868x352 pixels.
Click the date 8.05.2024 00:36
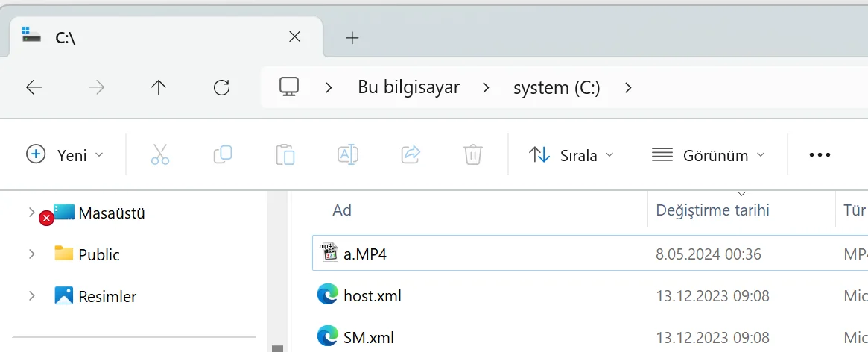click(709, 254)
